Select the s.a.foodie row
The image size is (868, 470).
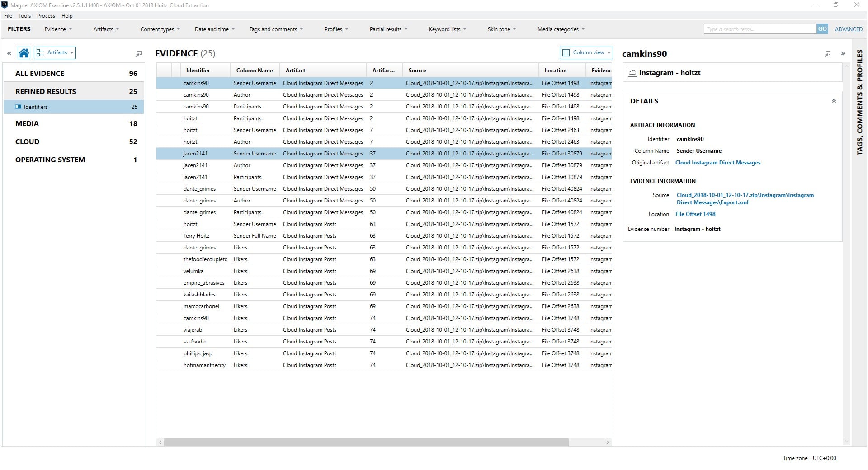click(x=384, y=342)
